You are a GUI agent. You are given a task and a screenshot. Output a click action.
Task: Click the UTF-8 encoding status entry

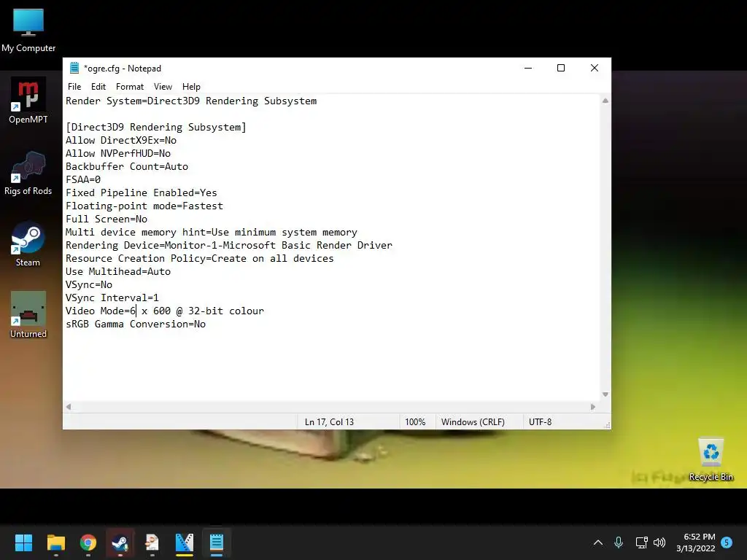(540, 422)
